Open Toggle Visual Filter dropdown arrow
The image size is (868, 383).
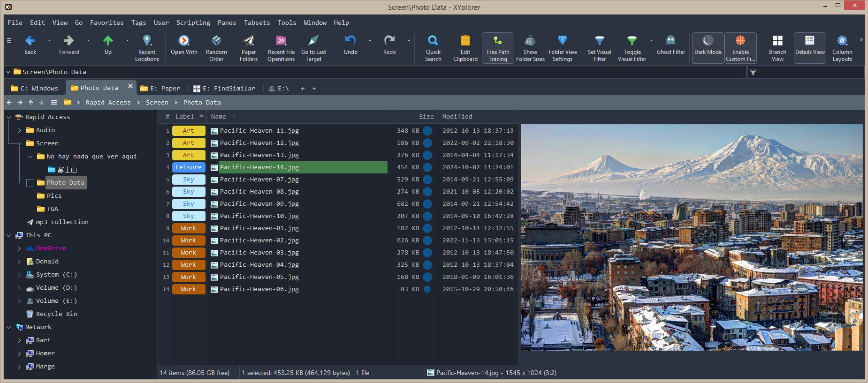(651, 41)
